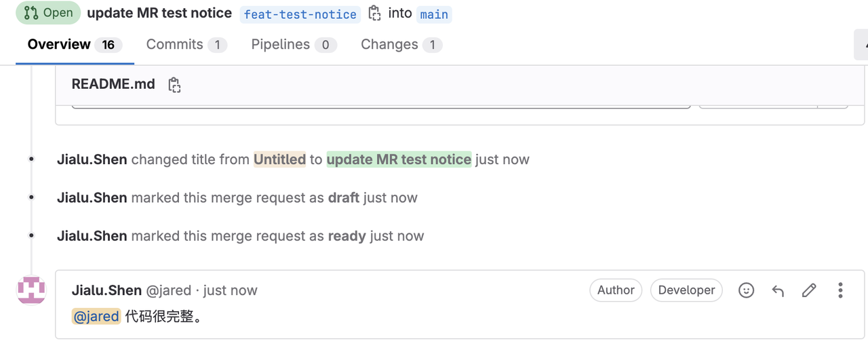Edit the comment with the pencil icon
Screen dimensions: 868x352
[808, 290]
